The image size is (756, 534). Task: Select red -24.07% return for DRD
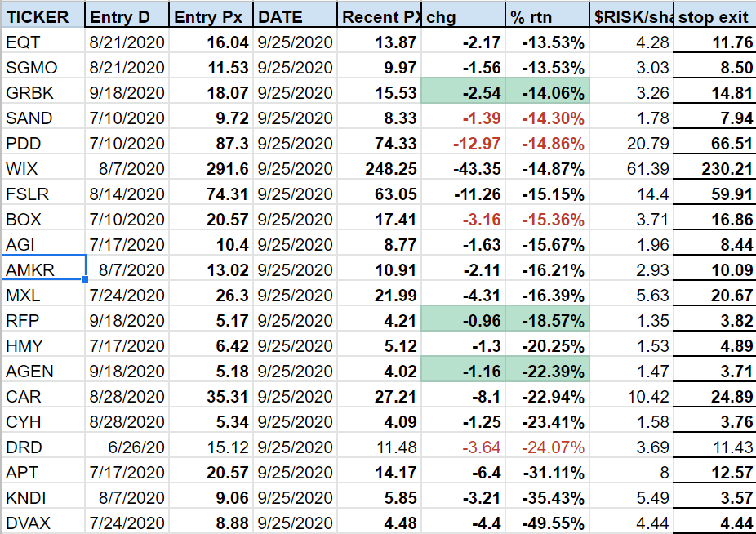coord(547,447)
